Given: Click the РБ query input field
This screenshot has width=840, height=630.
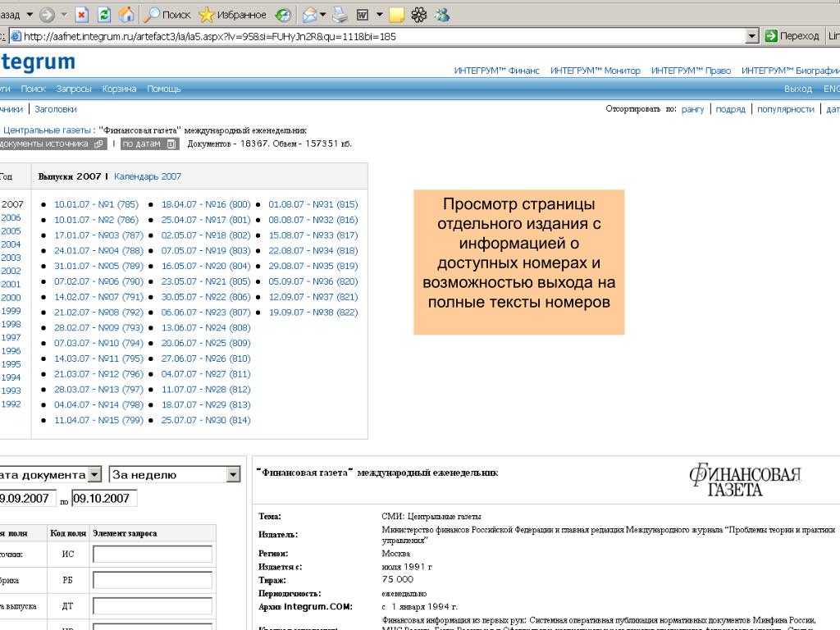Looking at the screenshot, I should tap(153, 580).
